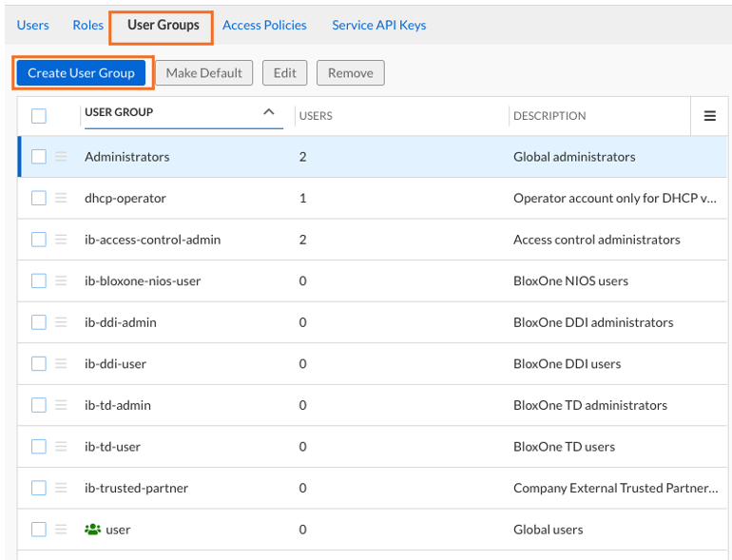Click the row menu icon for ib-td-user
The image size is (732, 560).
tap(61, 446)
